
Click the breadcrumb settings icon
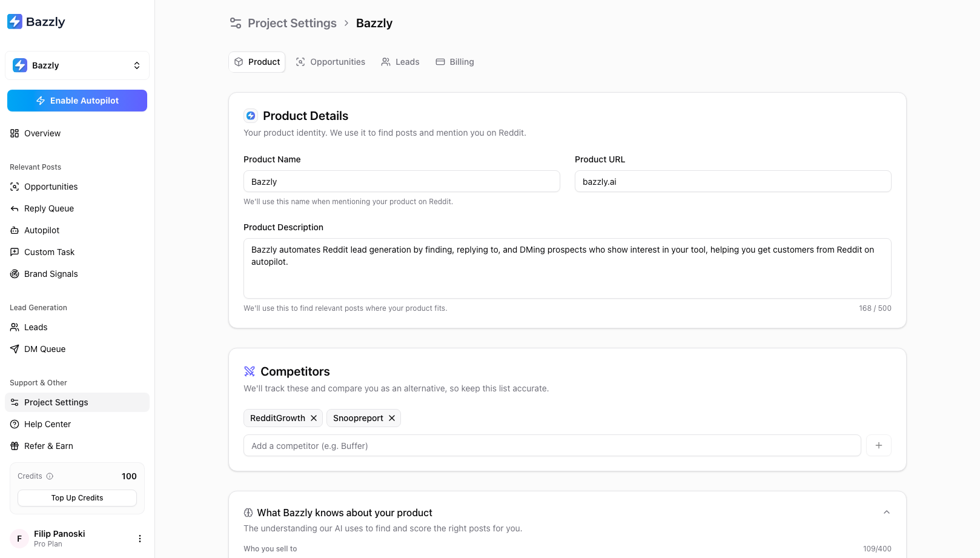(236, 23)
